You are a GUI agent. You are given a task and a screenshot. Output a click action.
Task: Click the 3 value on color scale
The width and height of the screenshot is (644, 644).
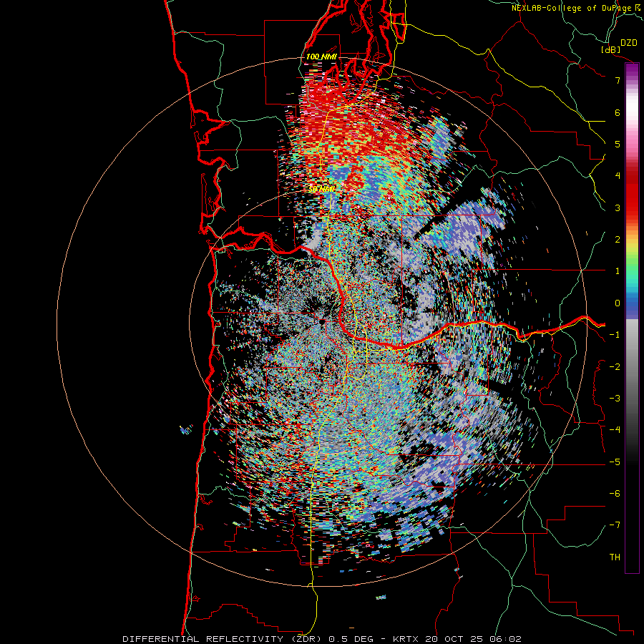[x=618, y=208]
